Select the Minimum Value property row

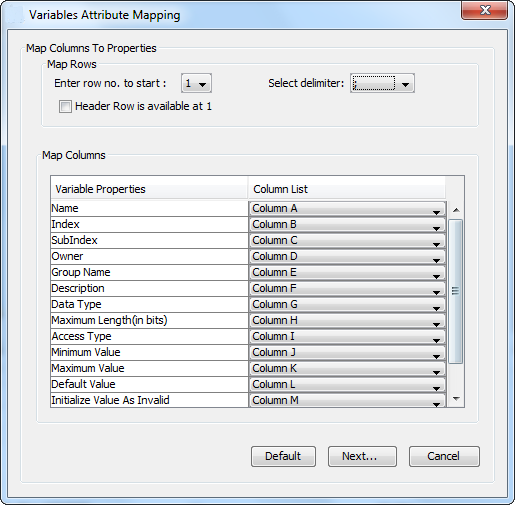click(149, 353)
